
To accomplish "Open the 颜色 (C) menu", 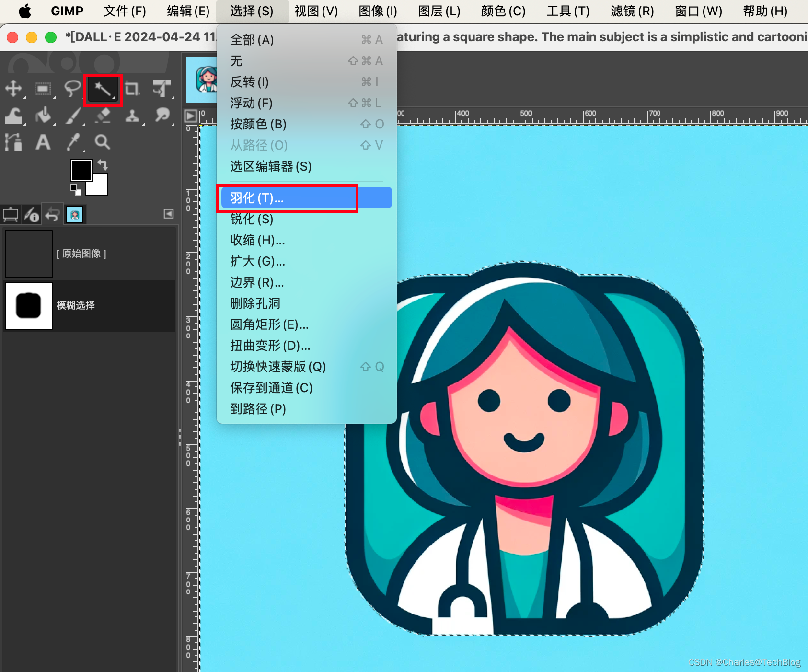I will click(503, 11).
